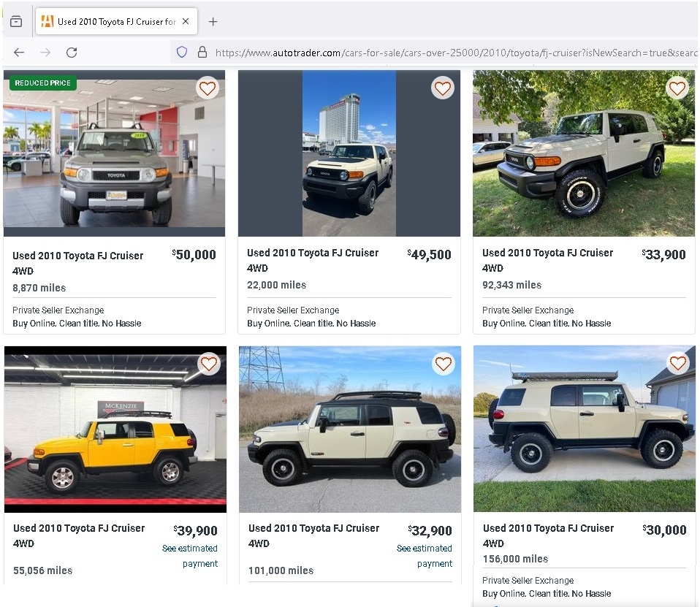Save the $50,000 FJ Cruiser with heart icon

coord(207,88)
